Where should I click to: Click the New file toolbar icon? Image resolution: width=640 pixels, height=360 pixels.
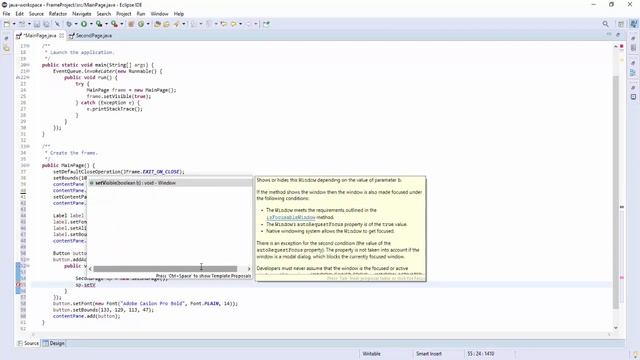[7, 24]
